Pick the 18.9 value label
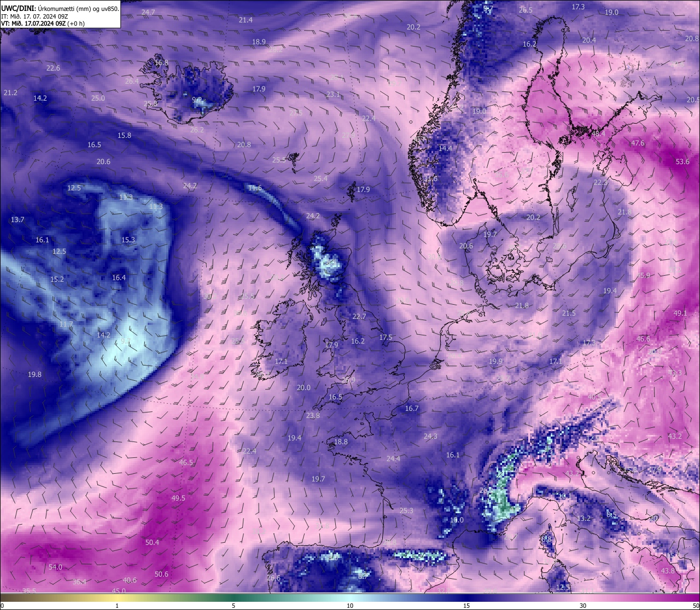The image size is (700, 610). coord(259,42)
